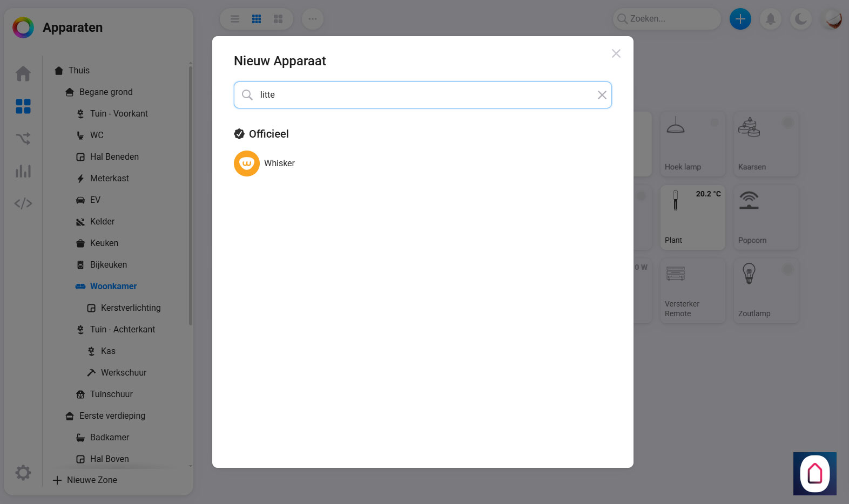Switch to small grid view icon
Screen dimensions: 849x504
pos(257,19)
